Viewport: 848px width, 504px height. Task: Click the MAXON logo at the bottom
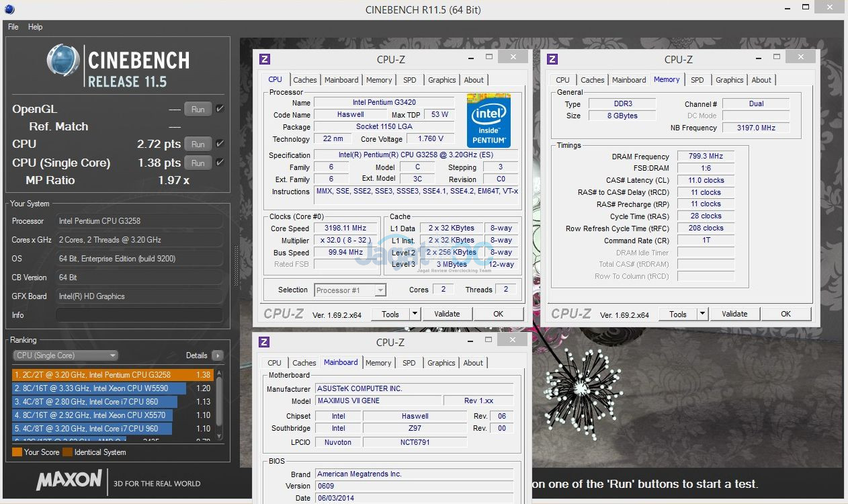tap(69, 480)
